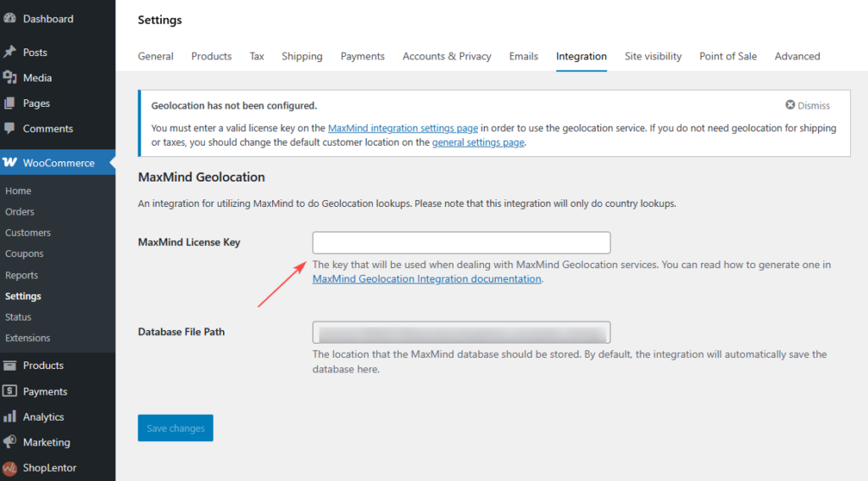Click the Posts pushpin icon
This screenshot has width=868, height=481.
tap(9, 52)
